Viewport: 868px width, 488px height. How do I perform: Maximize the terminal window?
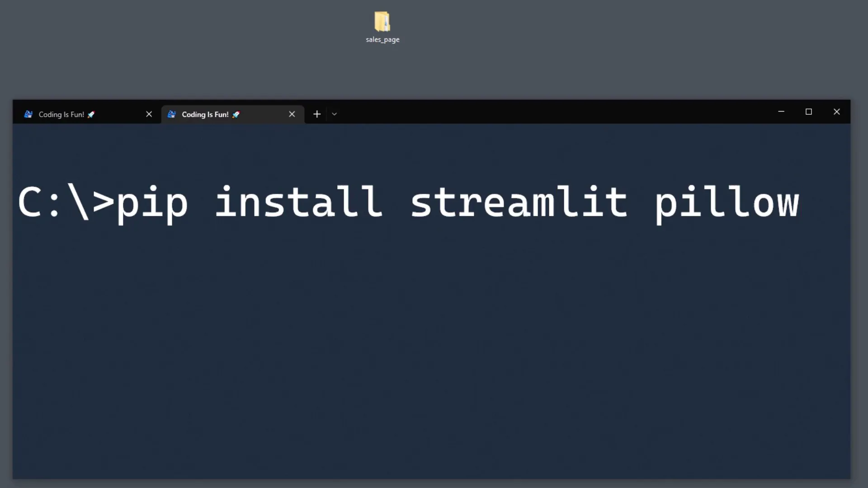[809, 112]
